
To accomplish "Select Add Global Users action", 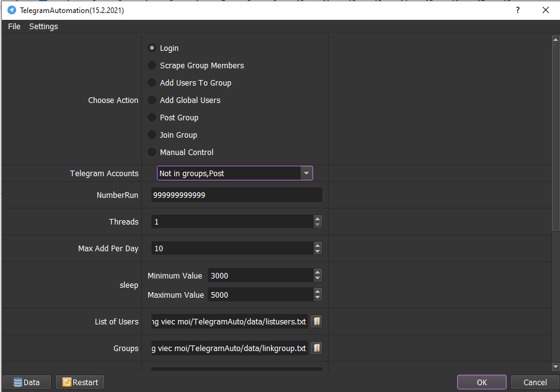I will 184,100.
